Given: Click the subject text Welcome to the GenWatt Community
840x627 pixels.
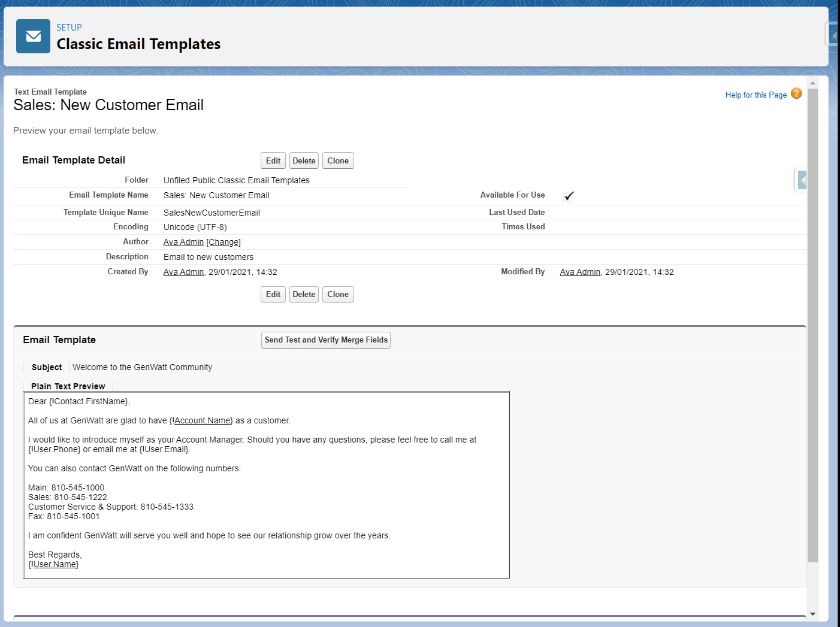Looking at the screenshot, I should pyautogui.click(x=142, y=367).
